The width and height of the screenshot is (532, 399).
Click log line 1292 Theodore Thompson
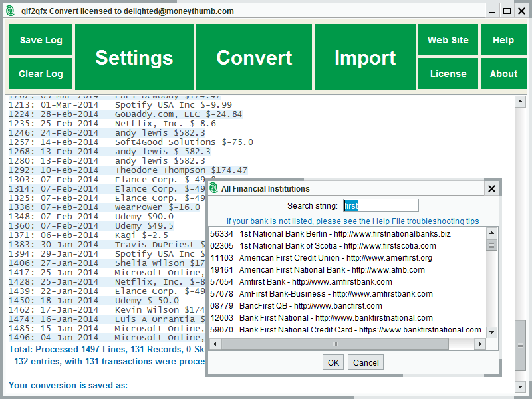[x=128, y=170]
